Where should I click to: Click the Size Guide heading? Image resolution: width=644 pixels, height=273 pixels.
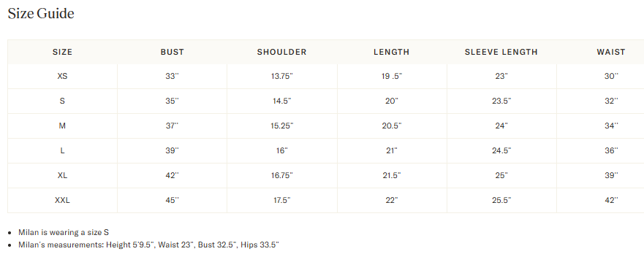(x=41, y=14)
